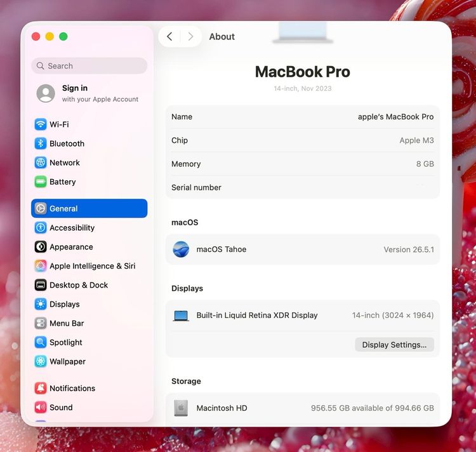Click the Wi-Fi sidebar icon
This screenshot has width=476, height=452.
tap(41, 124)
